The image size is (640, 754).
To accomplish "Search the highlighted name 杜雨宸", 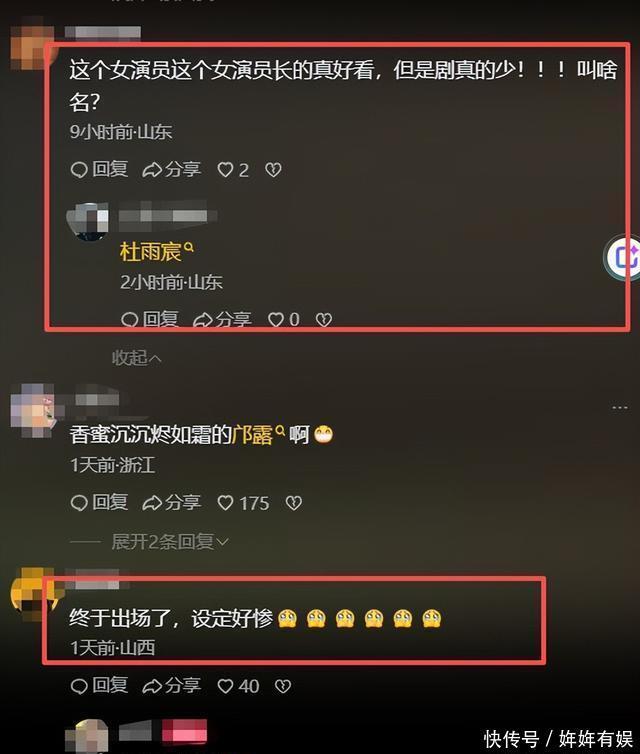I will point(156,252).
